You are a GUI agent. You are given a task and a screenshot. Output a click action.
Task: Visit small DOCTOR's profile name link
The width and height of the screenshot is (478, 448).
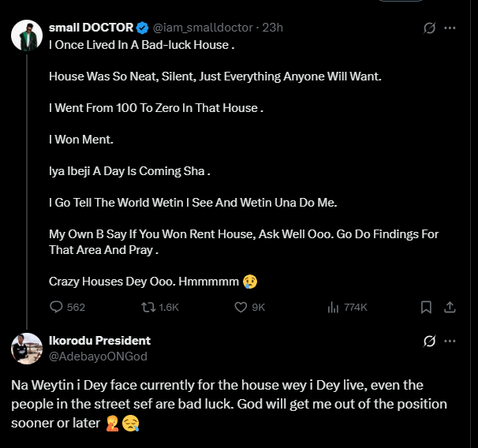91,28
